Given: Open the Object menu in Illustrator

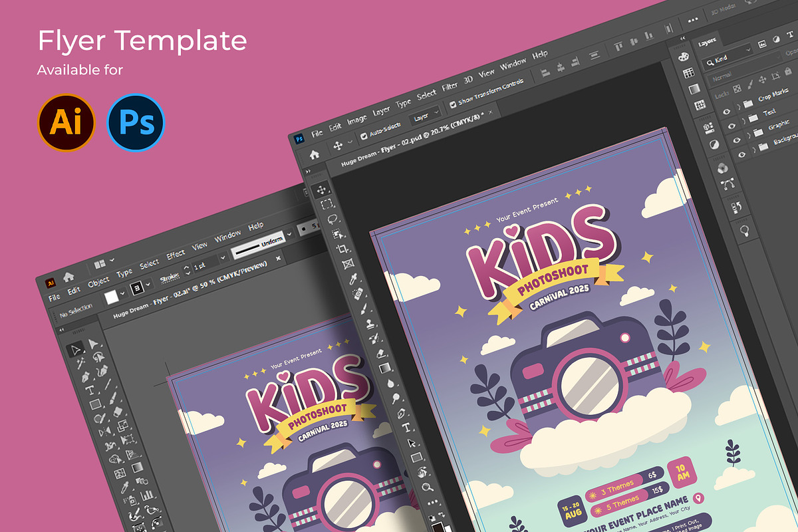Looking at the screenshot, I should [x=98, y=282].
